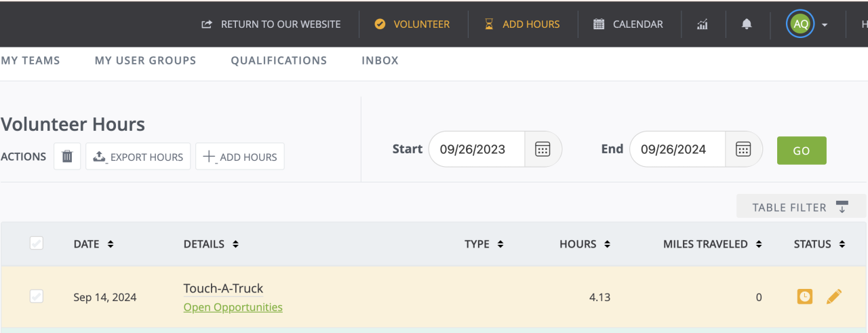868x333 pixels.
Task: Check the Sep 14, 2024 row checkbox
Action: click(37, 296)
